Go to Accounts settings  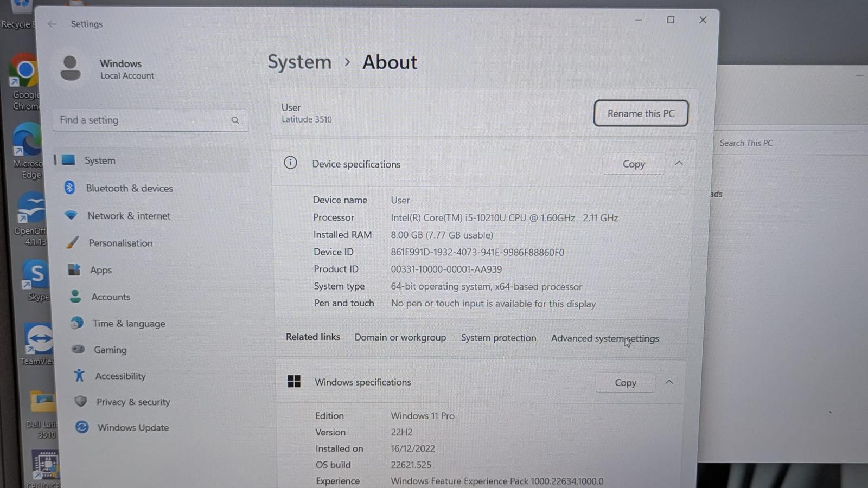111,297
